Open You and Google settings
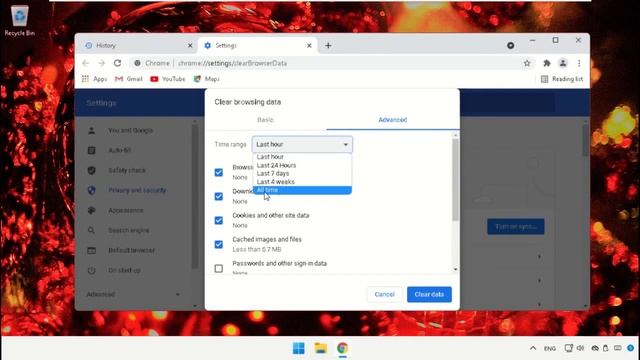The height and width of the screenshot is (360, 640). click(130, 130)
